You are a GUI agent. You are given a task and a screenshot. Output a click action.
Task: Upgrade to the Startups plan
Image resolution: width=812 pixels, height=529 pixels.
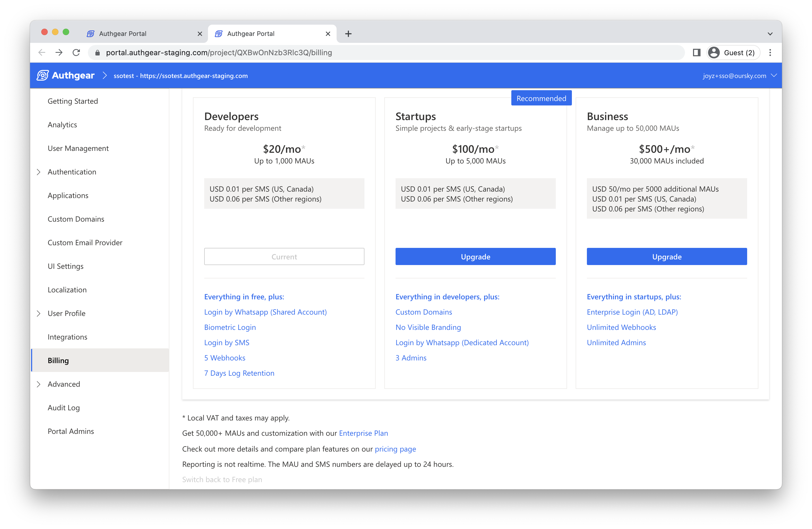click(x=475, y=256)
